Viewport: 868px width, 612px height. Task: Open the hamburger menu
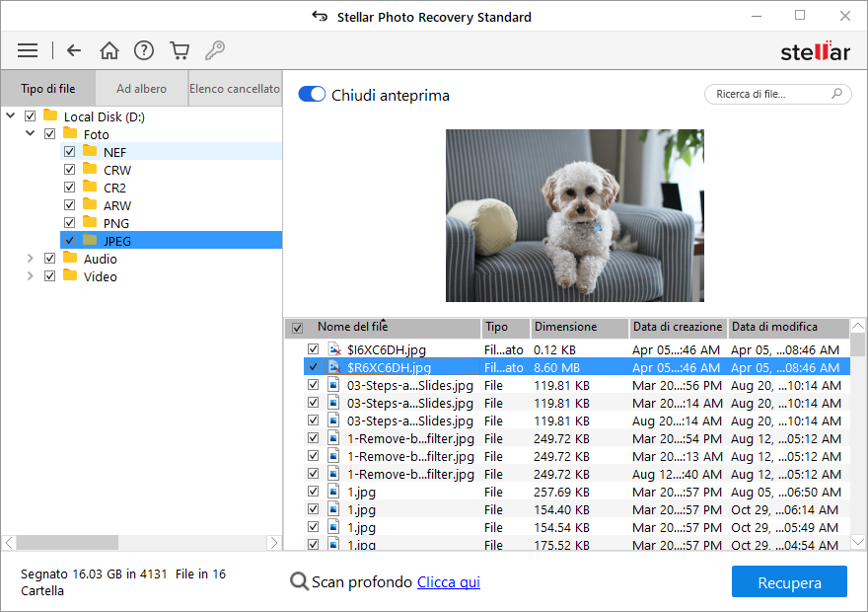pyautogui.click(x=28, y=50)
